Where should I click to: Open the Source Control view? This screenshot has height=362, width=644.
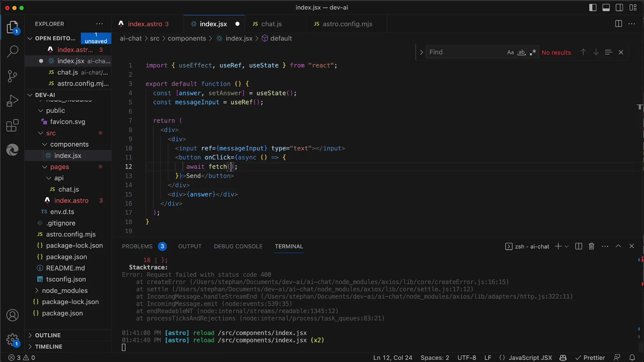[12, 76]
